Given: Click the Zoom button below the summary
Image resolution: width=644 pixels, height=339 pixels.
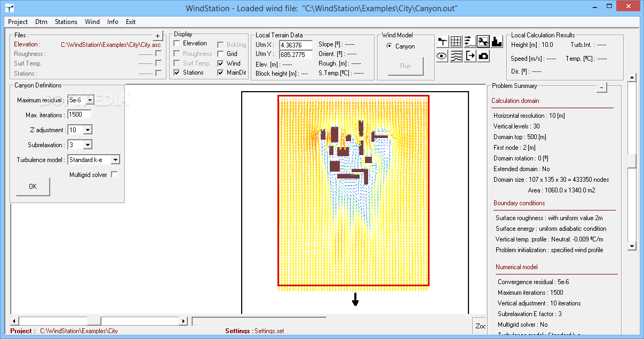Looking at the screenshot, I should pyautogui.click(x=480, y=326).
